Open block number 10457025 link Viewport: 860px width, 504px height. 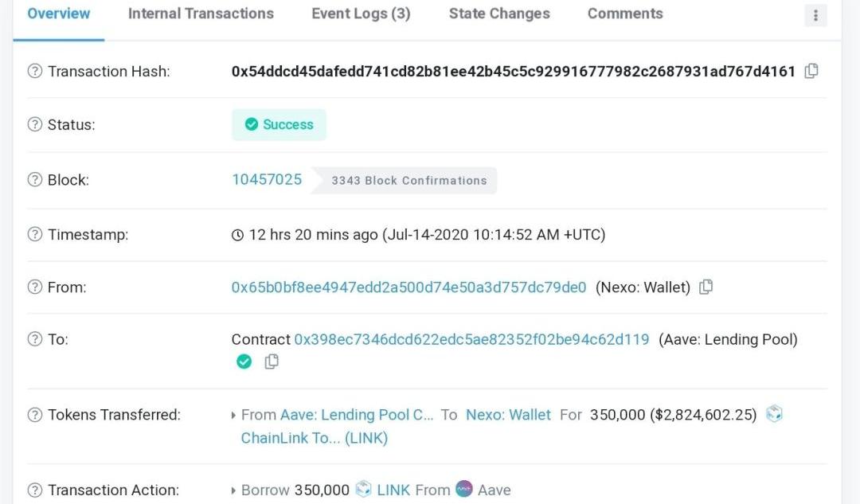pyautogui.click(x=267, y=179)
